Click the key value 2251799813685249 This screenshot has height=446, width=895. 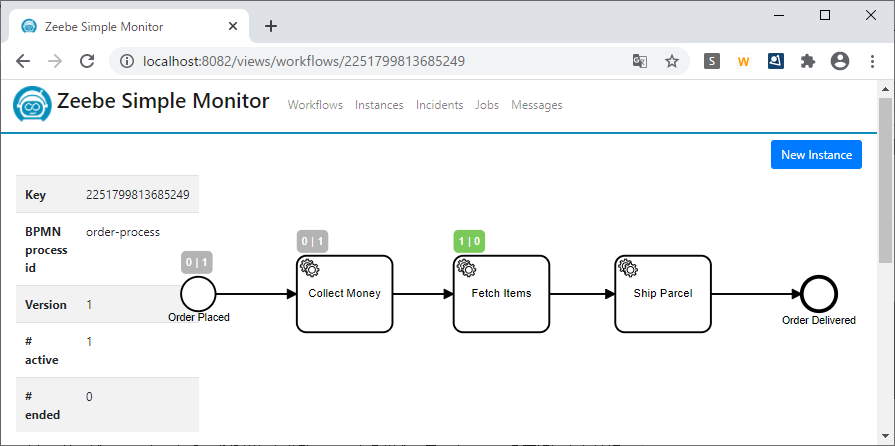click(x=138, y=195)
